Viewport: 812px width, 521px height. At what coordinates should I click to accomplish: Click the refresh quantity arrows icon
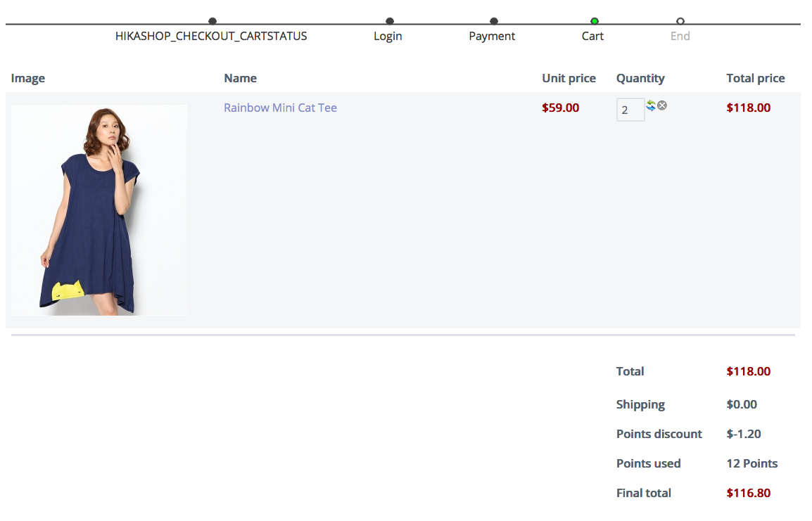(651, 105)
